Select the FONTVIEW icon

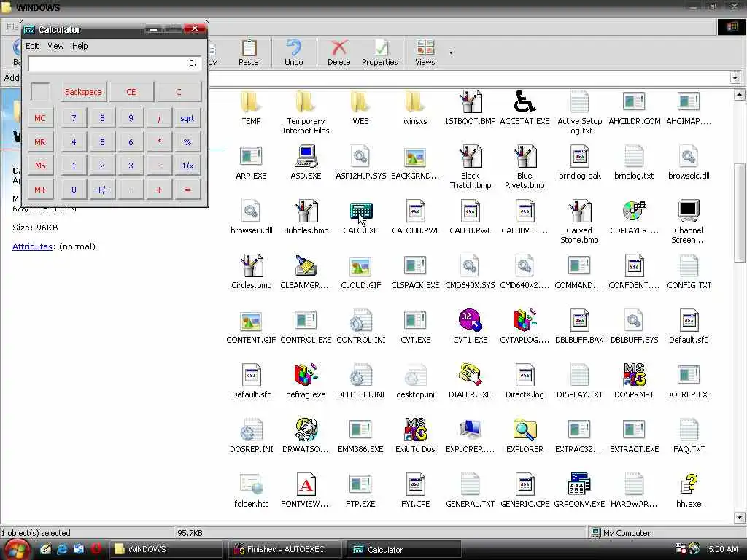click(306, 485)
